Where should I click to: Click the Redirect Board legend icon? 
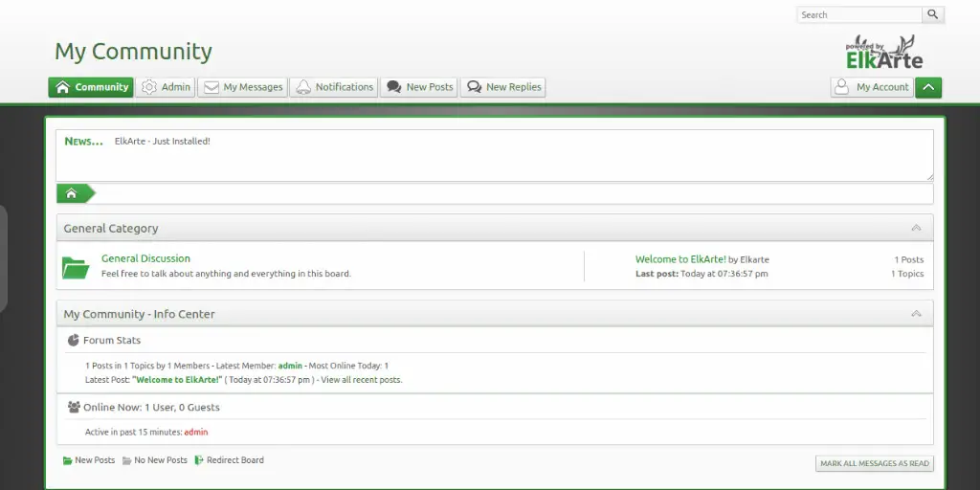[199, 460]
